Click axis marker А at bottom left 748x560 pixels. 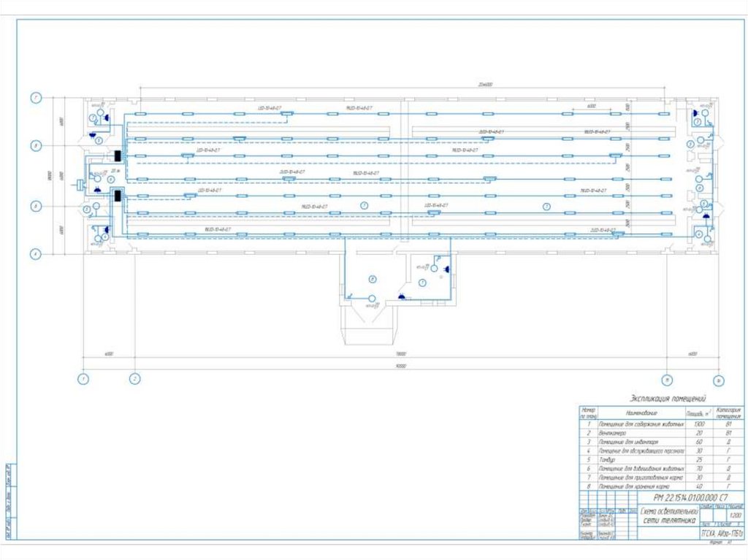[x=36, y=254]
